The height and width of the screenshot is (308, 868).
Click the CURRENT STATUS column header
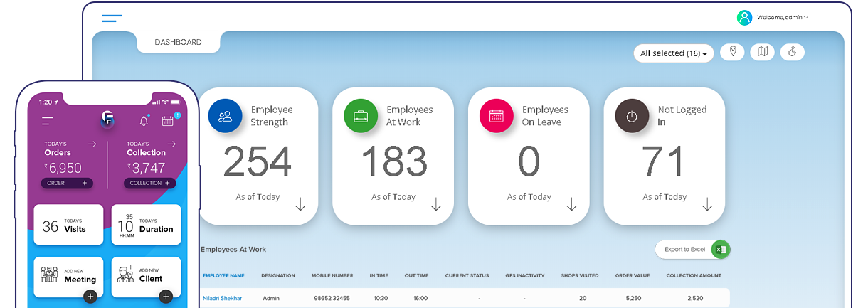tap(467, 275)
